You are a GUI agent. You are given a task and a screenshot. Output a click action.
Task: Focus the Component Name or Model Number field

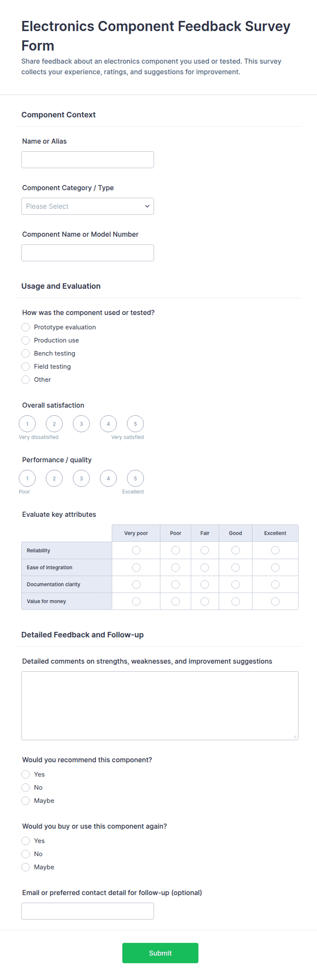87,253
